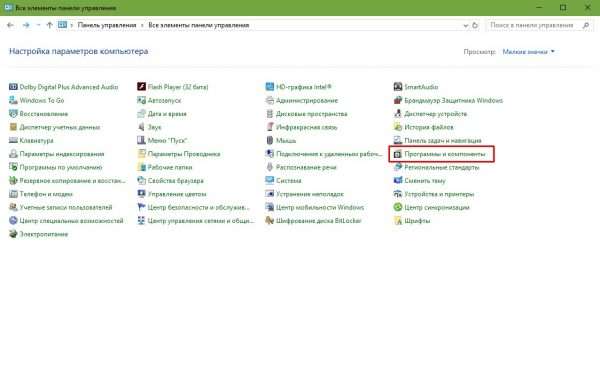Open the Восстановление icon

(x=13, y=114)
